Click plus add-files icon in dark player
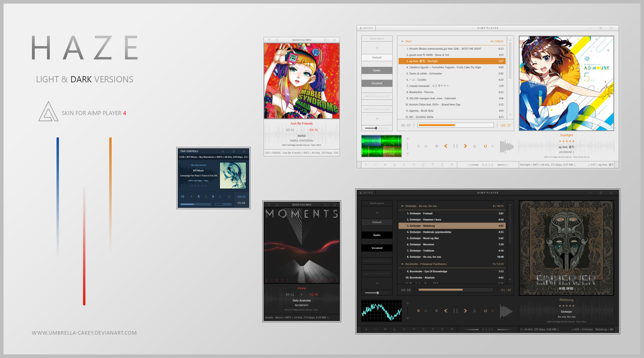This screenshot has height=358, width=644. click(x=366, y=329)
